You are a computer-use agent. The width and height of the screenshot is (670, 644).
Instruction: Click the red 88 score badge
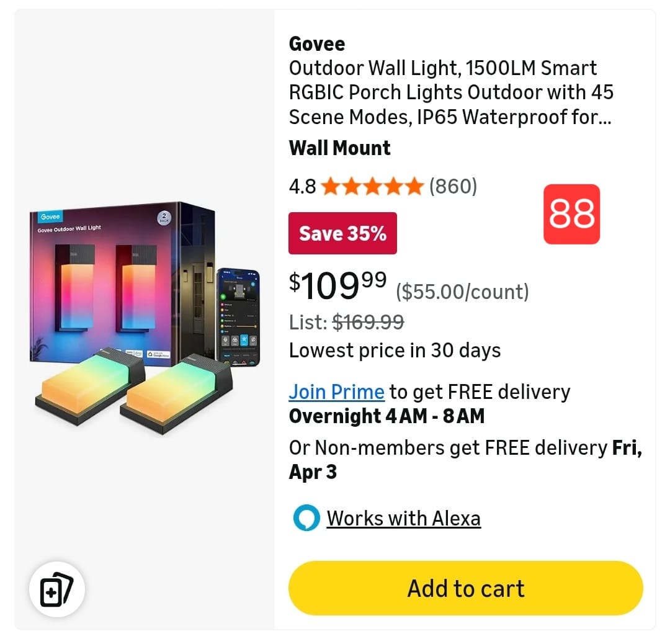click(x=571, y=214)
